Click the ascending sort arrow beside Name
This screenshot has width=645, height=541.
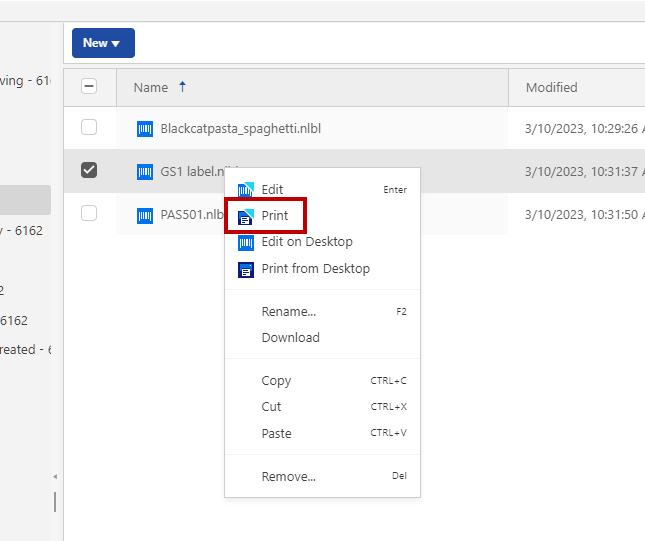pos(182,87)
